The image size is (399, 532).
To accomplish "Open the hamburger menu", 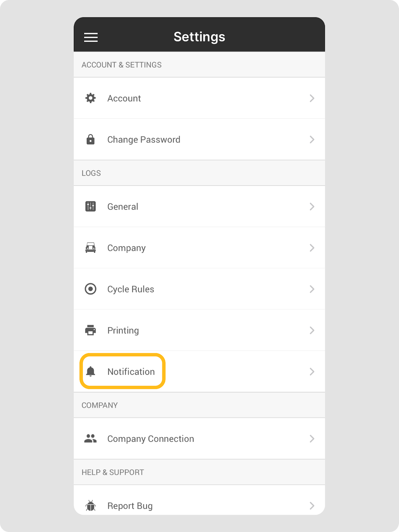I will (91, 37).
